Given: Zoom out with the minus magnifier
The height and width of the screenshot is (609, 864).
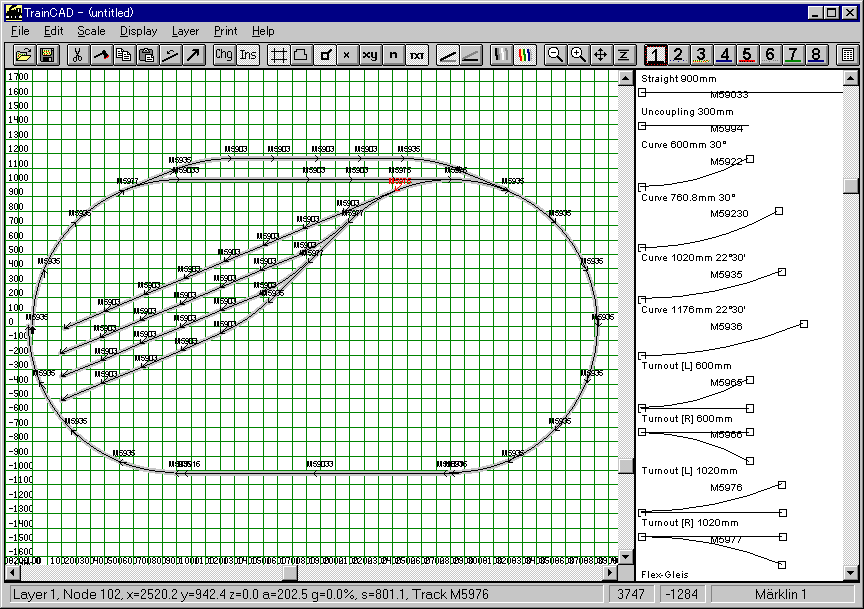Looking at the screenshot, I should (555, 55).
